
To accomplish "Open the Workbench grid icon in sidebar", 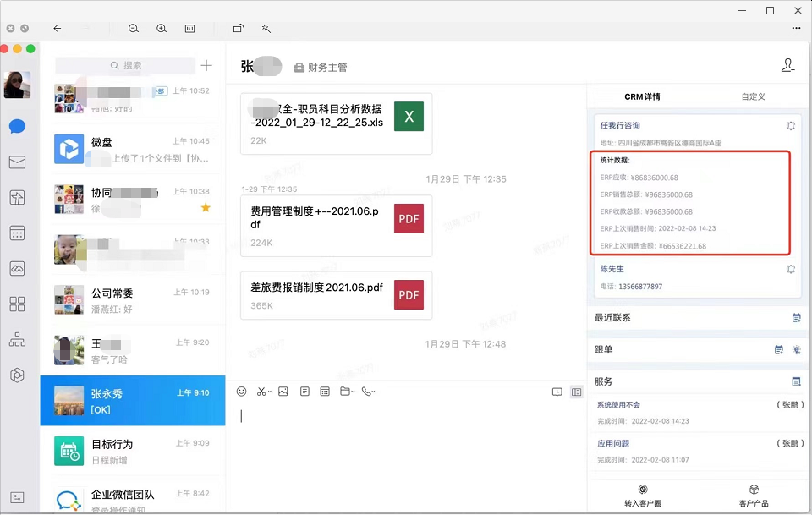I will point(18,304).
